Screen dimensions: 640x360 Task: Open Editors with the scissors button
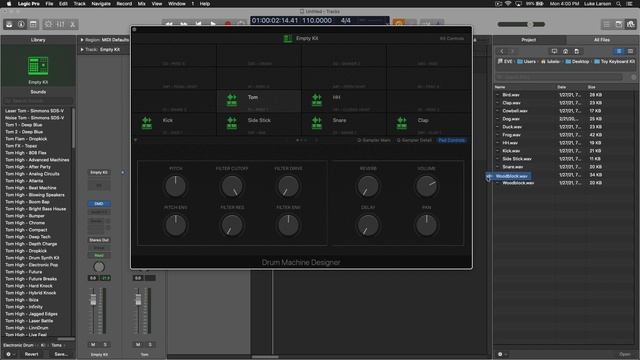click(x=73, y=24)
